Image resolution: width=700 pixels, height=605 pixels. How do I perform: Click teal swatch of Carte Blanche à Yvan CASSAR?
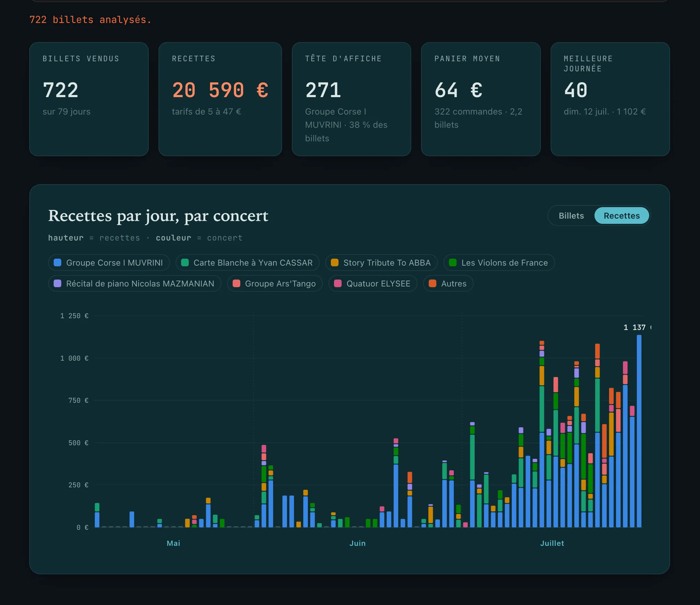click(185, 263)
